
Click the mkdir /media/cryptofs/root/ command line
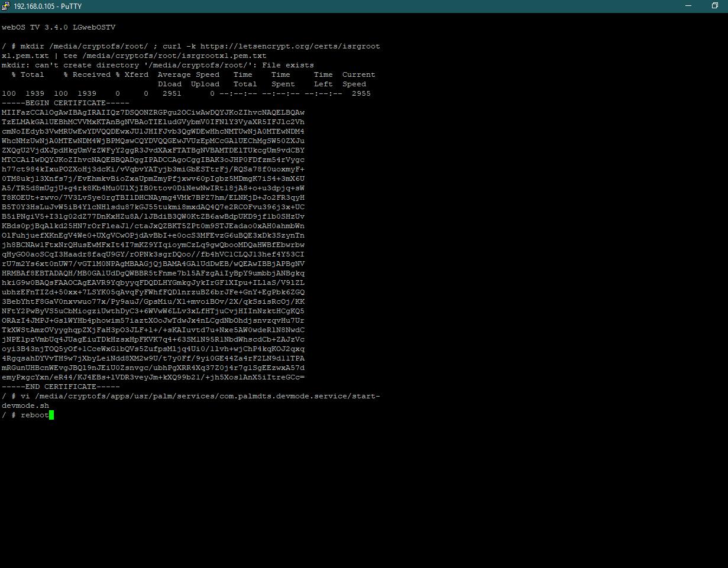pos(191,46)
